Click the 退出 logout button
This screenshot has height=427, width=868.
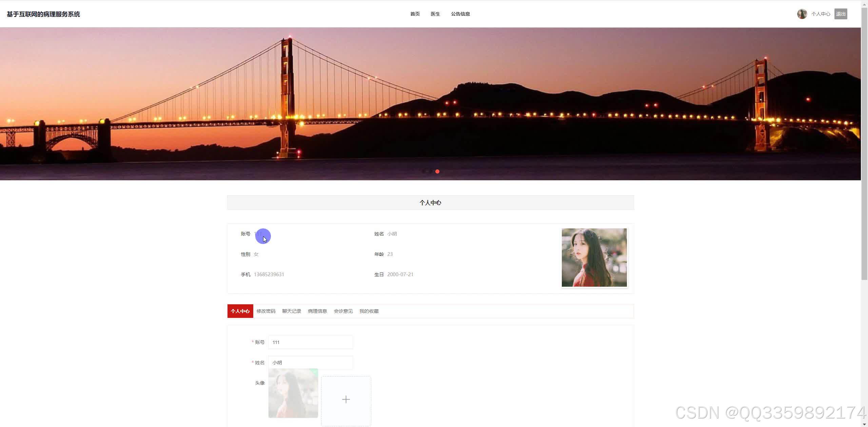[841, 14]
